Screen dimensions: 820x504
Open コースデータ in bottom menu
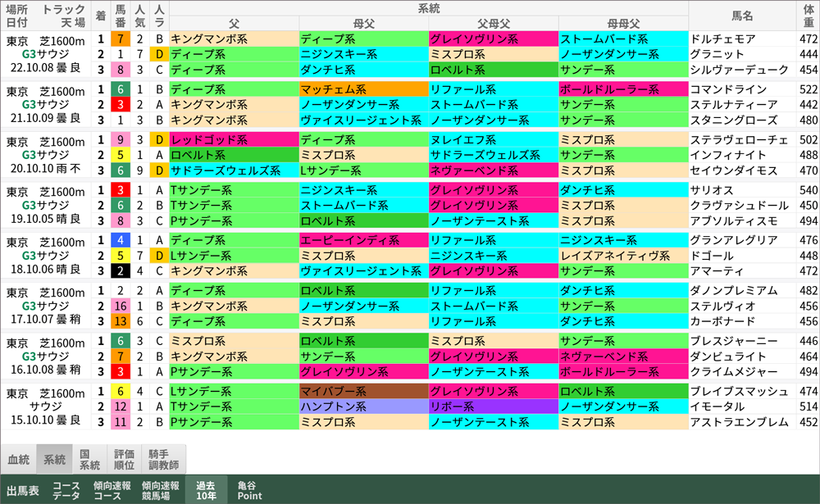coord(66,490)
